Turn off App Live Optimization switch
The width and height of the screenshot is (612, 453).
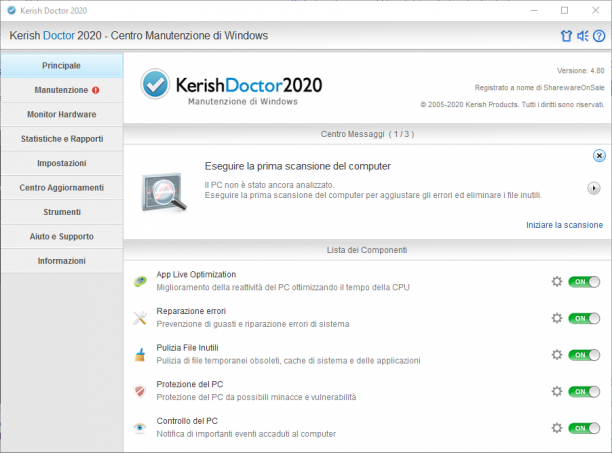coord(584,282)
